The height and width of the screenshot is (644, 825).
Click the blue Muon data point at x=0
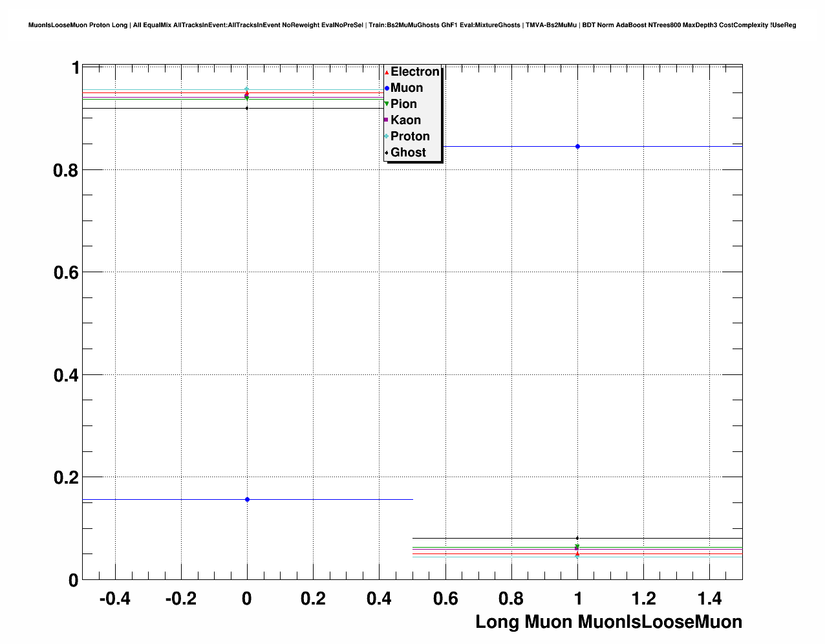click(x=247, y=499)
